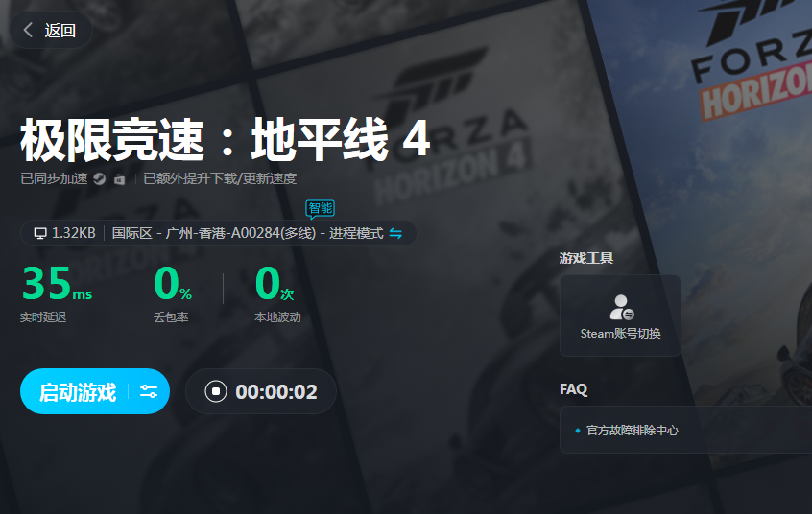Click the Steam account switch person icon

pos(621,308)
